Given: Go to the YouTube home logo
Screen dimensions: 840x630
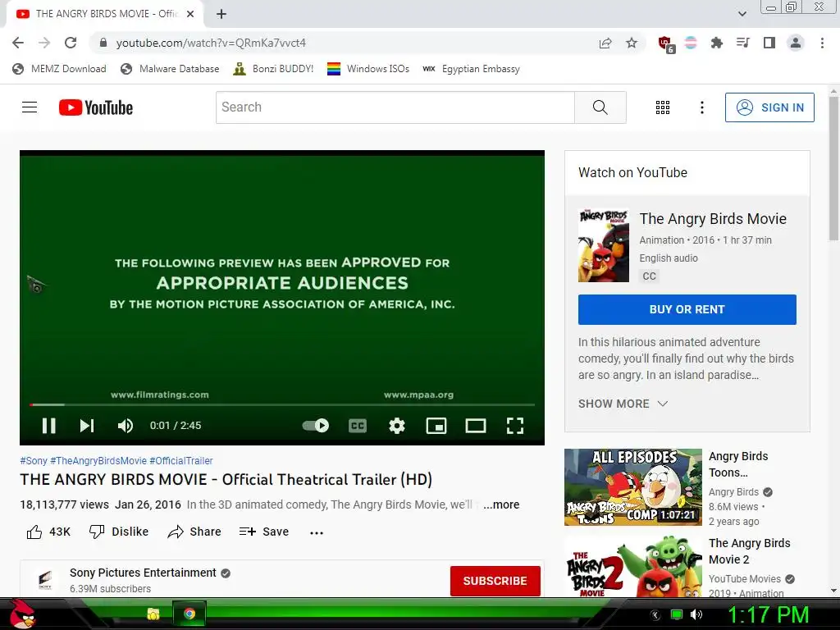Looking at the screenshot, I should point(96,107).
